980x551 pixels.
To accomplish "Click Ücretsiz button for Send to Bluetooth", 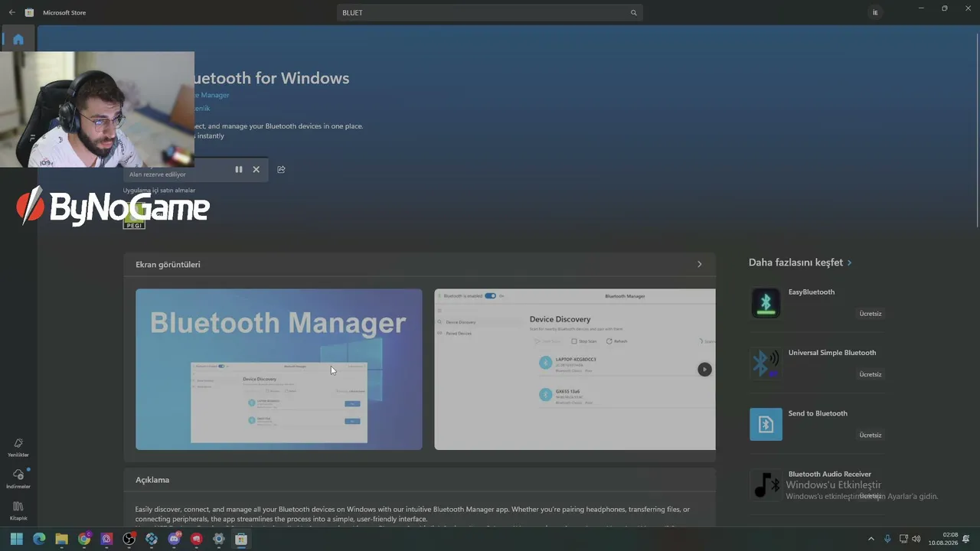I will [871, 435].
